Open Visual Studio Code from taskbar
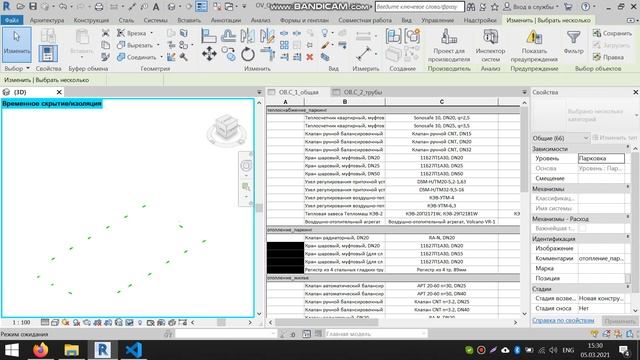640x360 pixels. coord(133,350)
